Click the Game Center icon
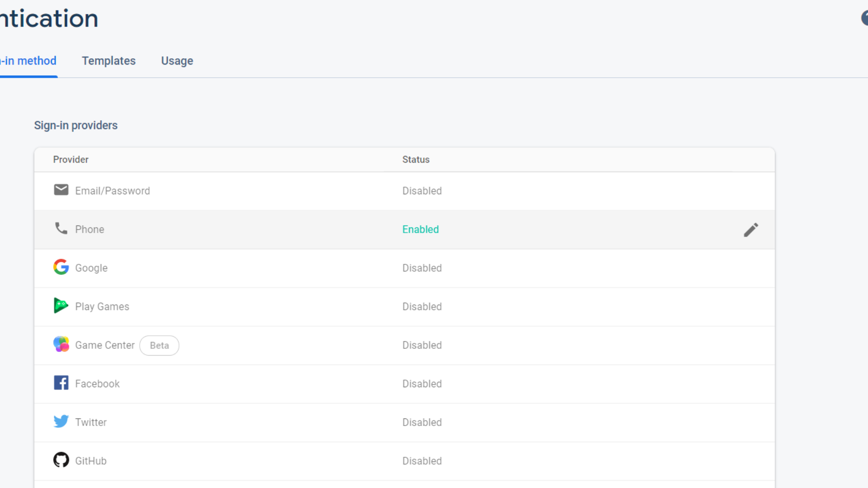The width and height of the screenshot is (868, 488). pos(61,344)
